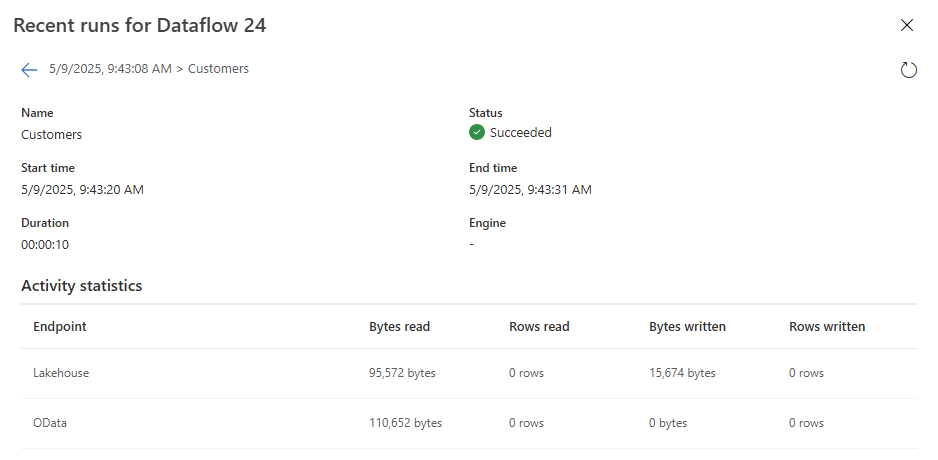Click the 110,652 bytes value
The height and width of the screenshot is (460, 938).
[405, 423]
